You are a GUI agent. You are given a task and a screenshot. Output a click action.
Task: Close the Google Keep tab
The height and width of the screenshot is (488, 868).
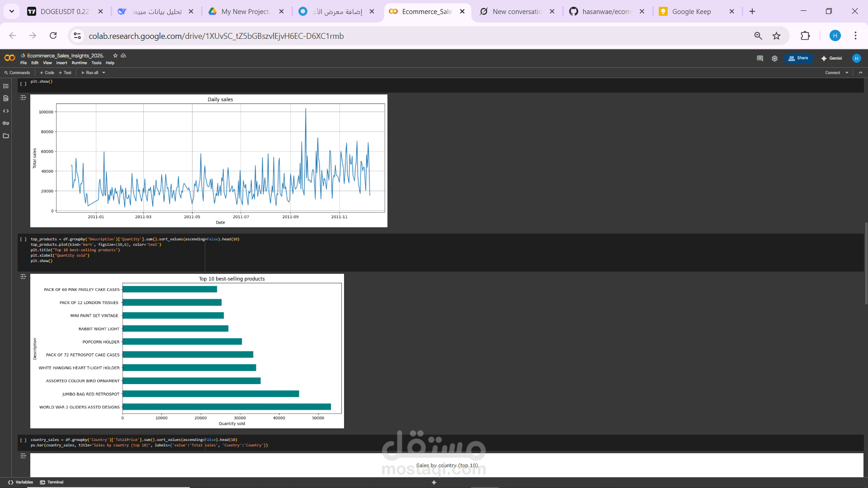[732, 11]
